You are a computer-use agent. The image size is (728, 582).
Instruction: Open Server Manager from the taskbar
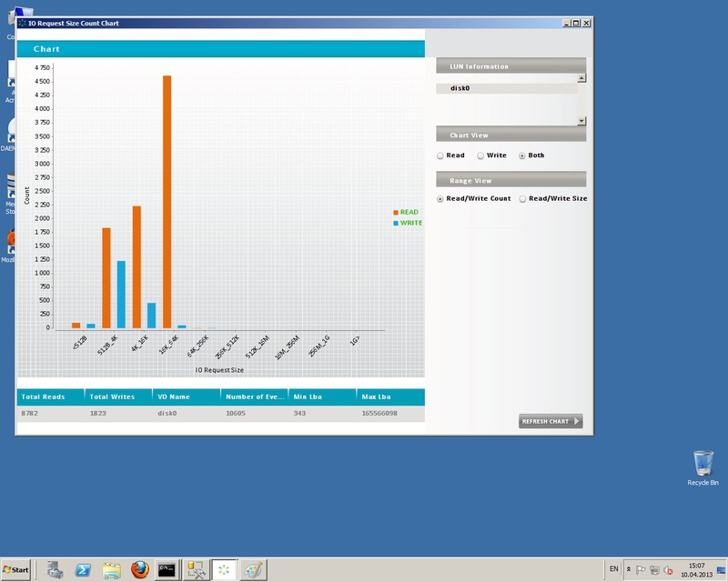(55, 570)
